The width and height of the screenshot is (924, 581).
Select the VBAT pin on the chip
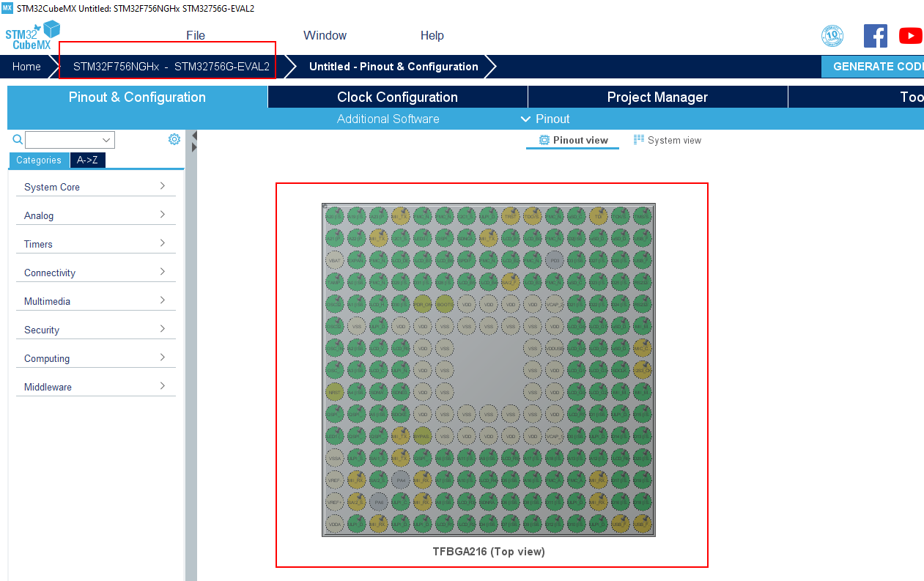click(335, 259)
